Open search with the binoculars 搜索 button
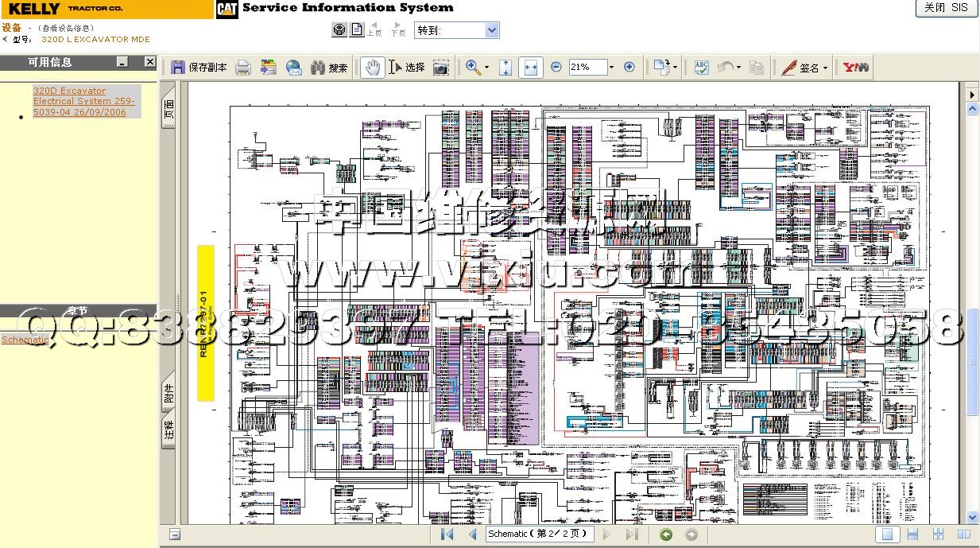 tap(328, 68)
